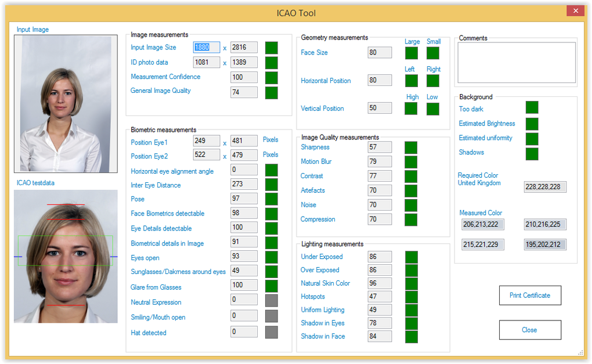Screen dimensions: 592x364
Task: Select the Measured Color 206,213,222 field
Action: 483,224
